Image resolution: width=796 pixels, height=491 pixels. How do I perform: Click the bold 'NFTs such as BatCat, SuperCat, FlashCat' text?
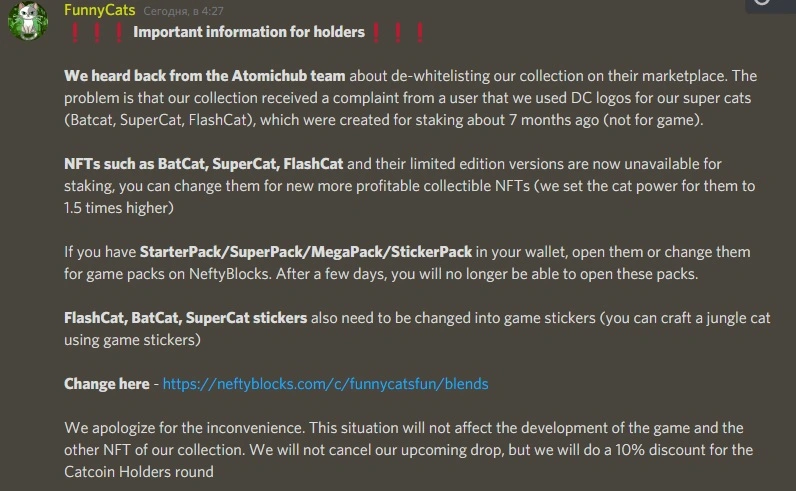204,163
